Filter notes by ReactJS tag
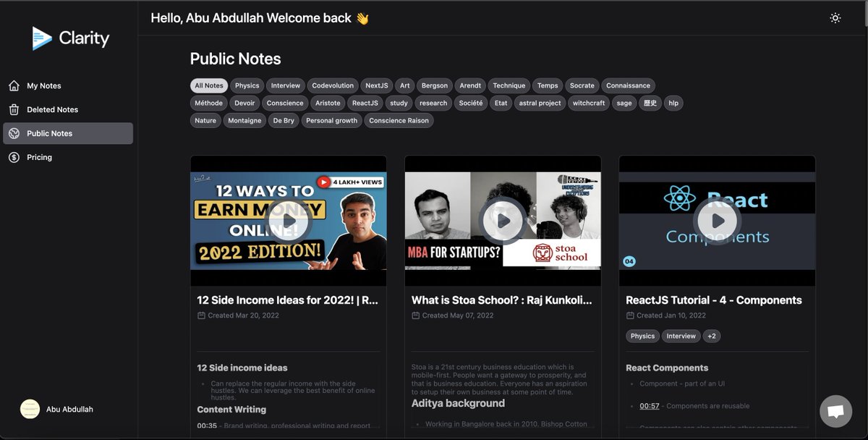This screenshot has height=440, width=868. click(365, 103)
